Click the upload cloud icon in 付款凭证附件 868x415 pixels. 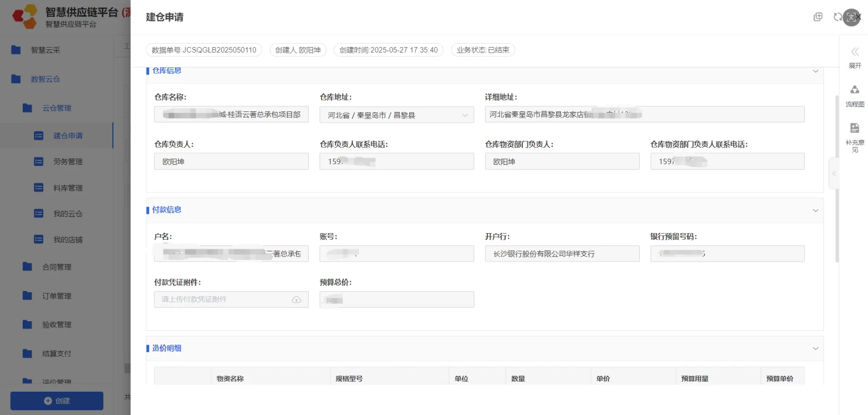[297, 300]
